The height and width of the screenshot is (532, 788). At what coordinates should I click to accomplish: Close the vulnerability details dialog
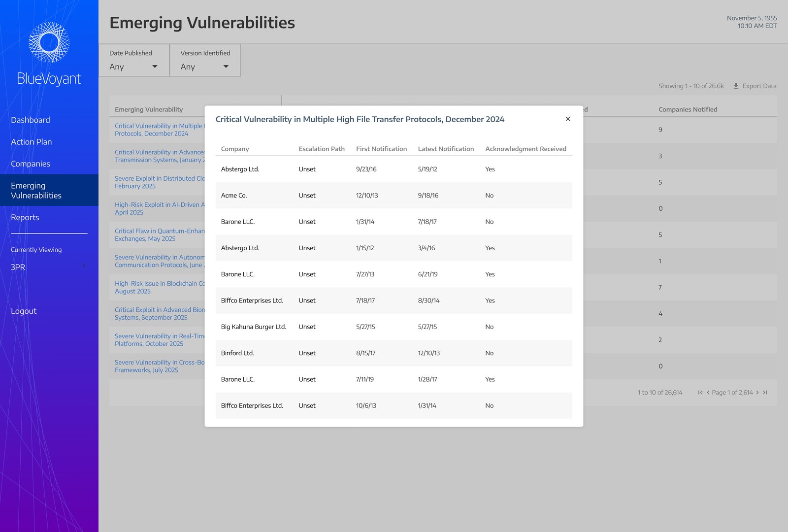pos(568,119)
